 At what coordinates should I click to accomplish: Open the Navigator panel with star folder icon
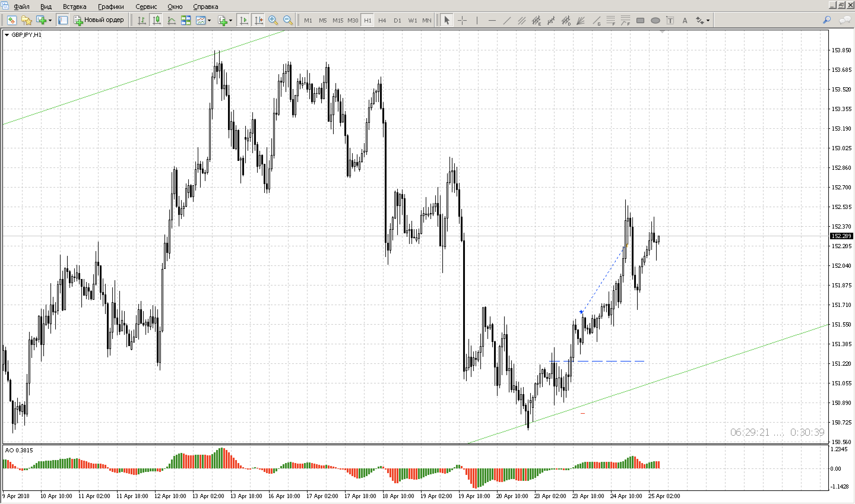(26, 20)
